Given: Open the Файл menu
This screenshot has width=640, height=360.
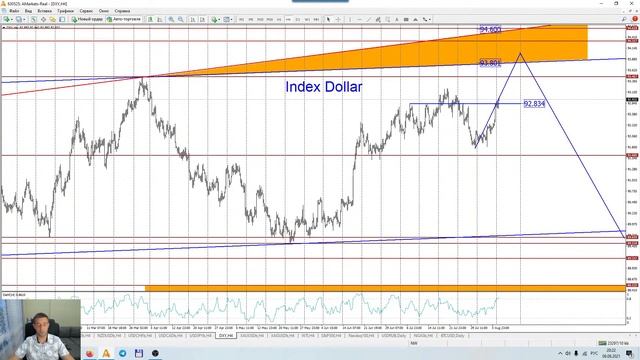Looking at the screenshot, I should coord(14,11).
